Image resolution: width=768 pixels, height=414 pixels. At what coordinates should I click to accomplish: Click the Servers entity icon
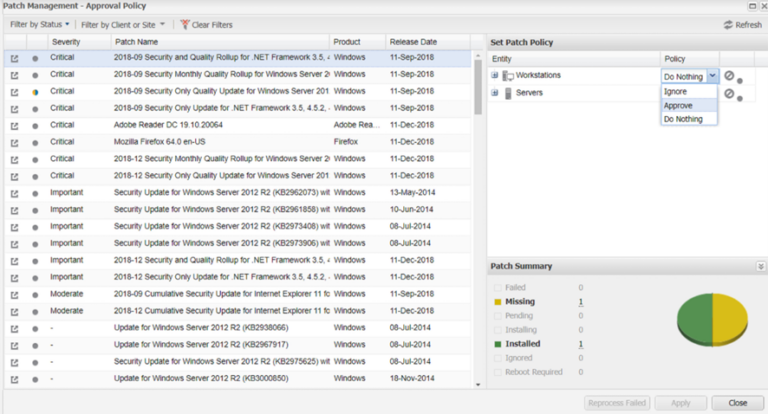(x=508, y=93)
